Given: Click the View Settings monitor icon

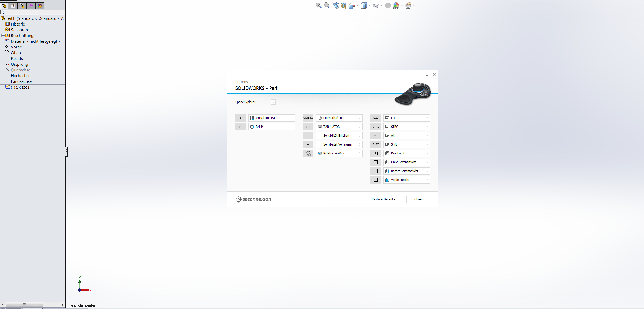Looking at the screenshot, I should (x=408, y=5).
